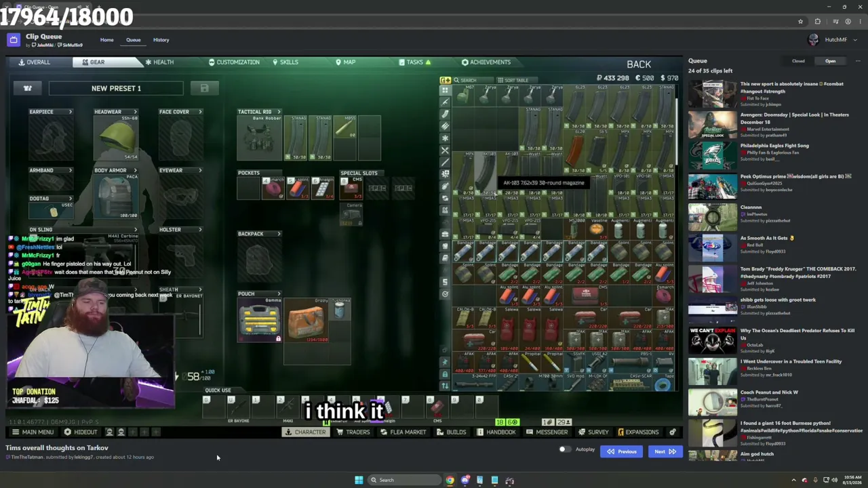The image size is (868, 488).
Task: Open the HutchMF account dropdown
Action: pyautogui.click(x=833, y=40)
